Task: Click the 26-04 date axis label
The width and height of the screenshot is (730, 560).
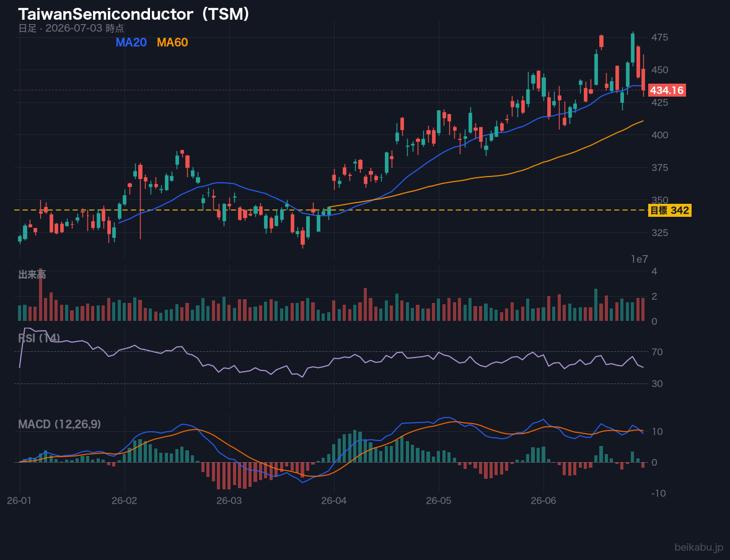Action: click(334, 501)
